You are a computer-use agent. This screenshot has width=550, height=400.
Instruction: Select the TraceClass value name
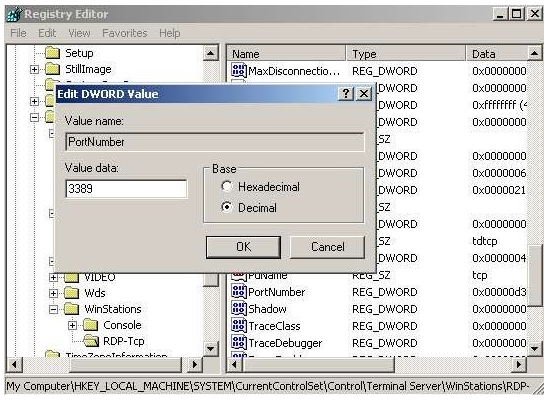click(274, 326)
